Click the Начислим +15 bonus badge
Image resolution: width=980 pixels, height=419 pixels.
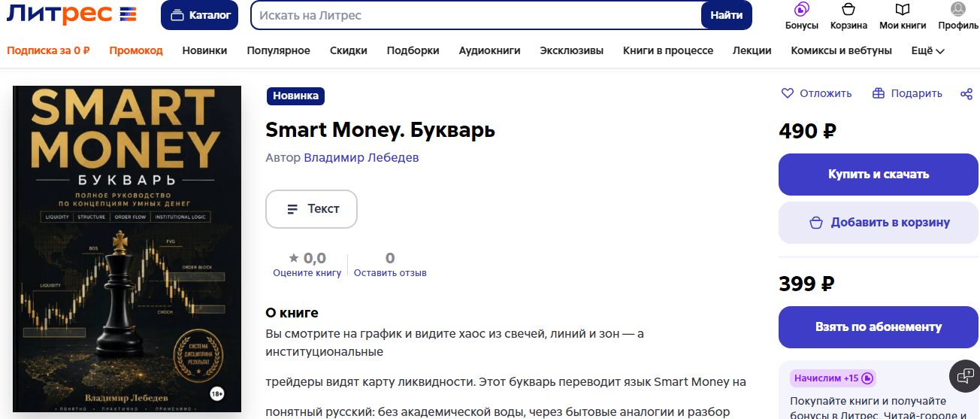tap(833, 378)
